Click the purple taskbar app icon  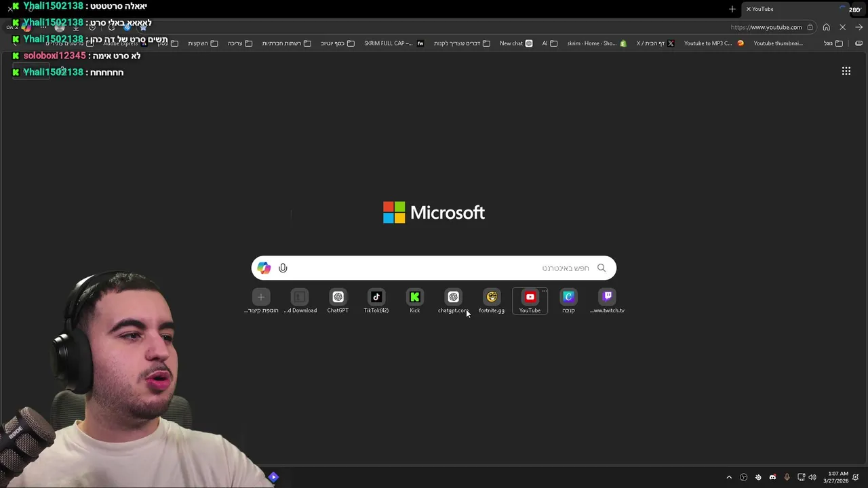(x=273, y=477)
